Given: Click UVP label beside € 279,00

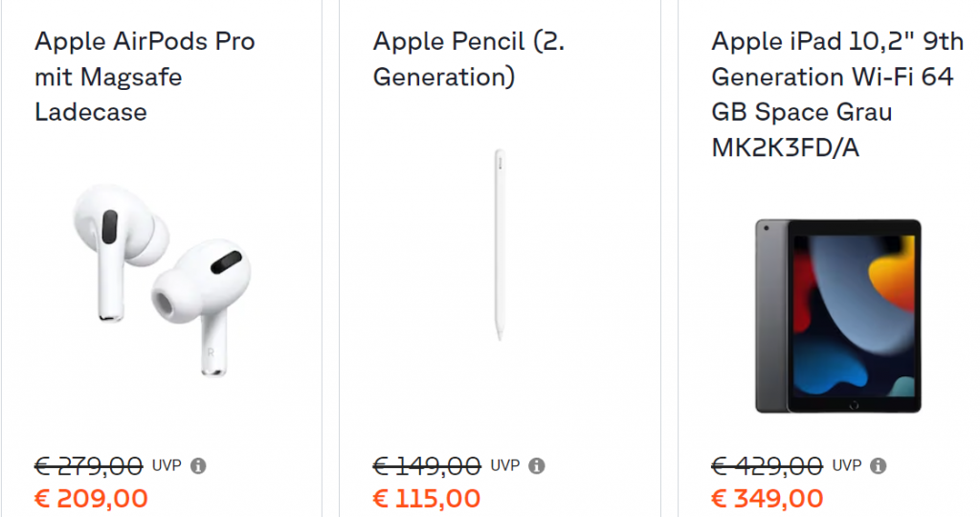Looking at the screenshot, I should click(167, 465).
